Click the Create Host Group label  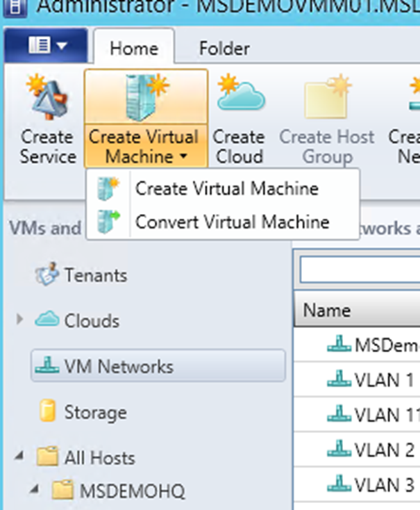click(x=327, y=147)
